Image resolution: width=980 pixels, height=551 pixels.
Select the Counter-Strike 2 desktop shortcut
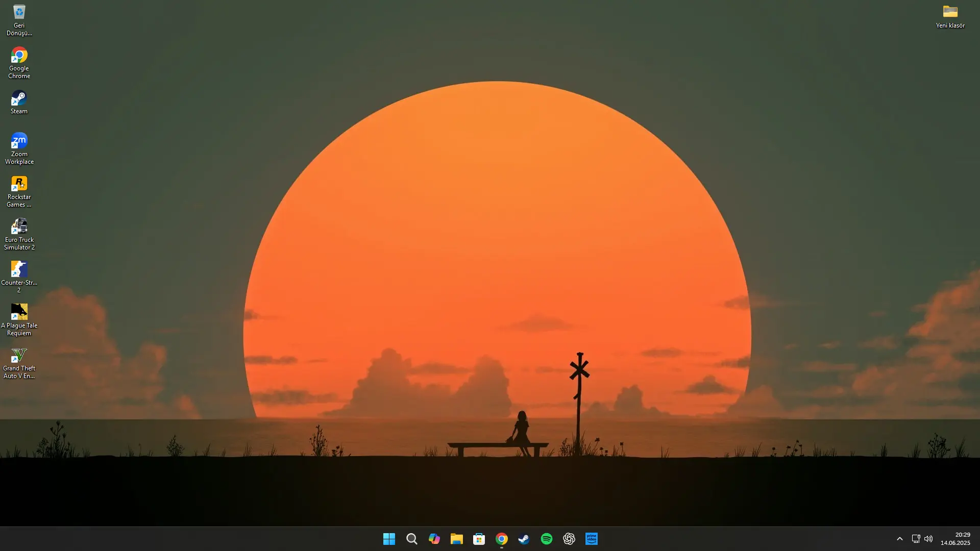[x=19, y=278]
